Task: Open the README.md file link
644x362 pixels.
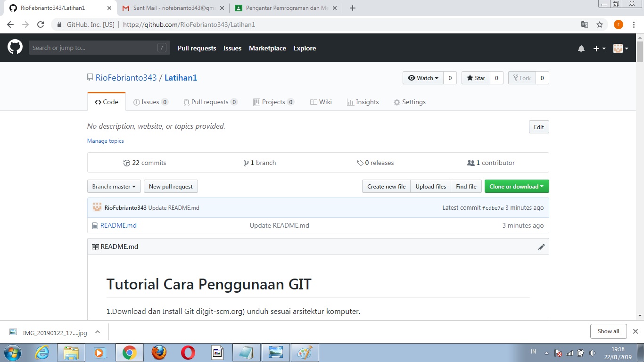Action: click(x=118, y=225)
